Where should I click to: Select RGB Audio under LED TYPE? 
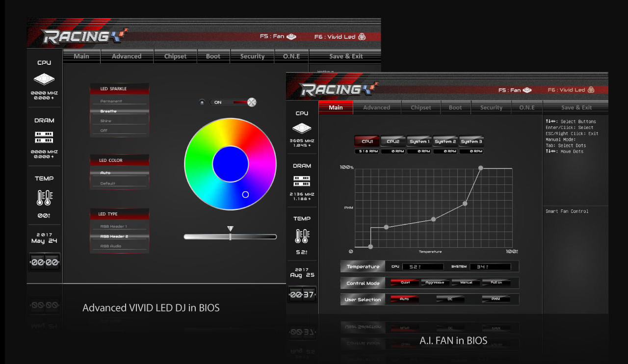point(119,246)
